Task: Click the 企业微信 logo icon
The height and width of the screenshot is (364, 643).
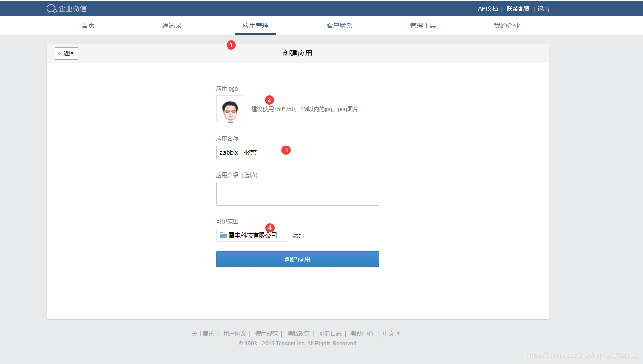Action: tap(51, 8)
